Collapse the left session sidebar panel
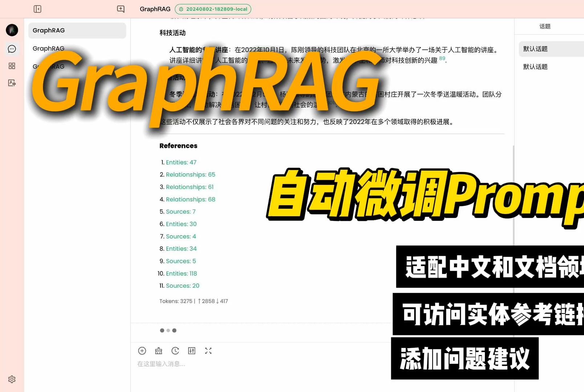 pos(37,9)
